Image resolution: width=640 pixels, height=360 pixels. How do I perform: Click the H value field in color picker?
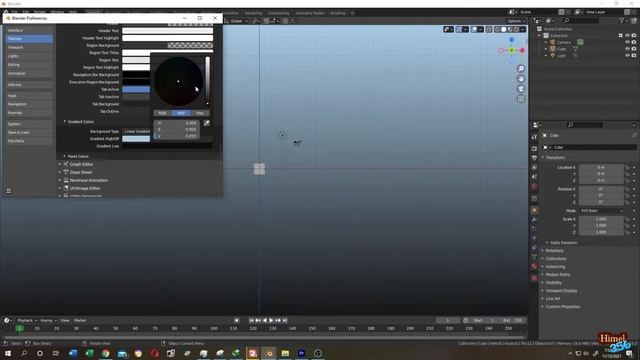click(x=176, y=123)
